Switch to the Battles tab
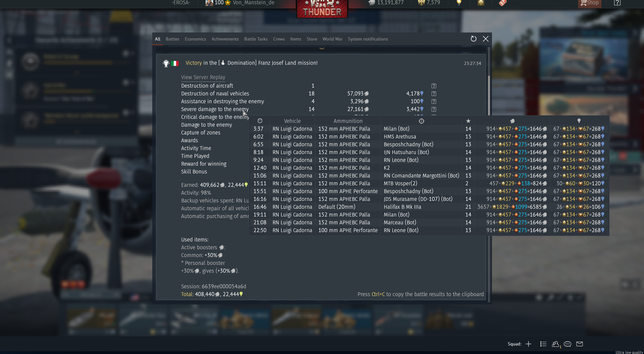 tap(172, 39)
